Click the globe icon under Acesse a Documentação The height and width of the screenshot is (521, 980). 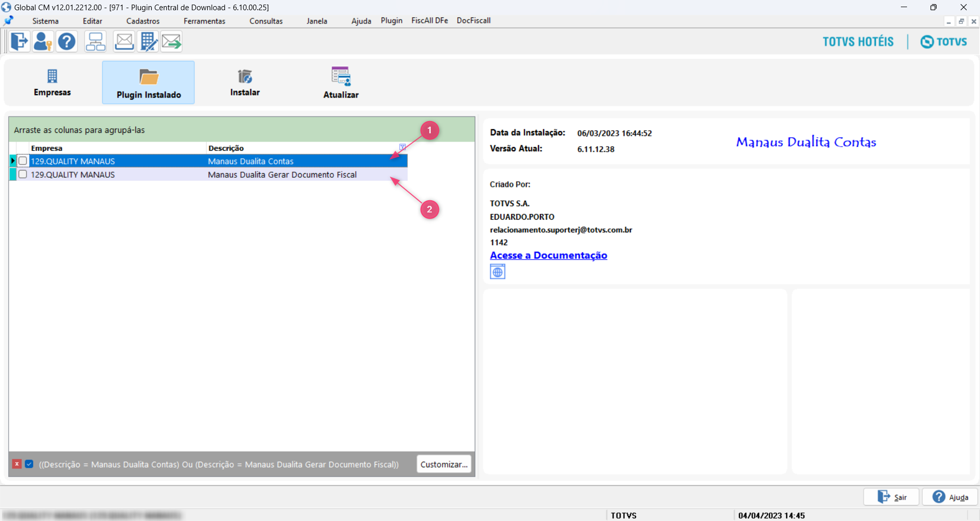point(498,272)
